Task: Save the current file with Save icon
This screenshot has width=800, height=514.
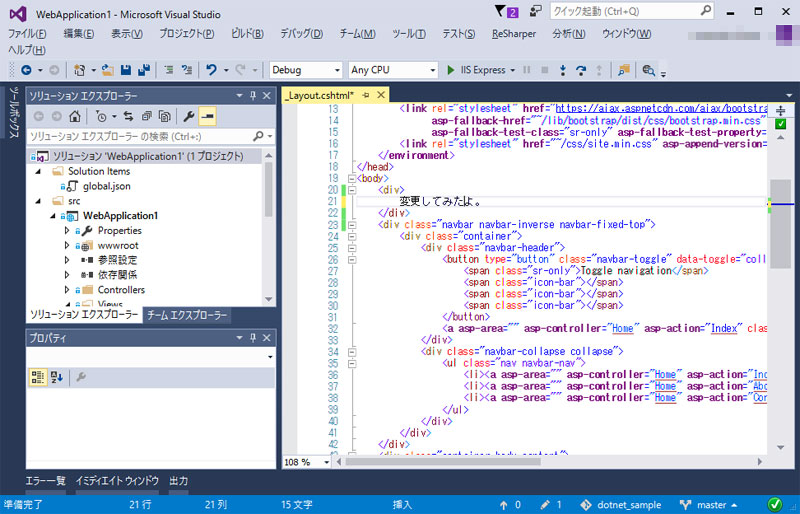Action: (126, 70)
